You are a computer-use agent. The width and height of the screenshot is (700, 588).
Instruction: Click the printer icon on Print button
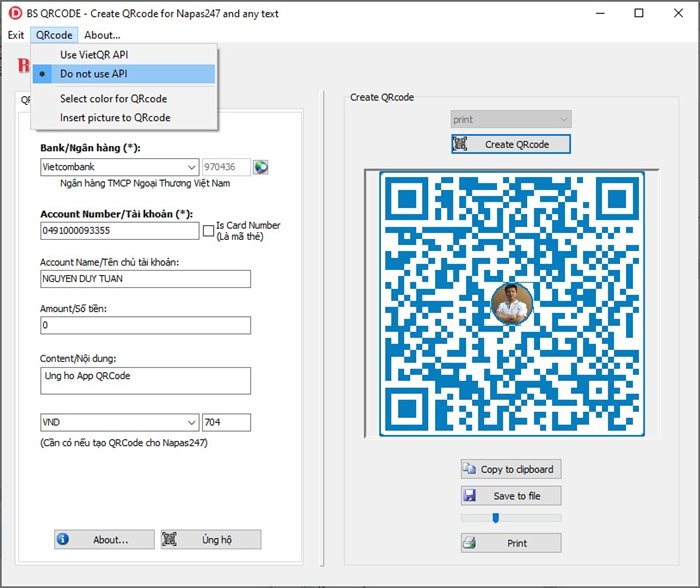[x=469, y=543]
